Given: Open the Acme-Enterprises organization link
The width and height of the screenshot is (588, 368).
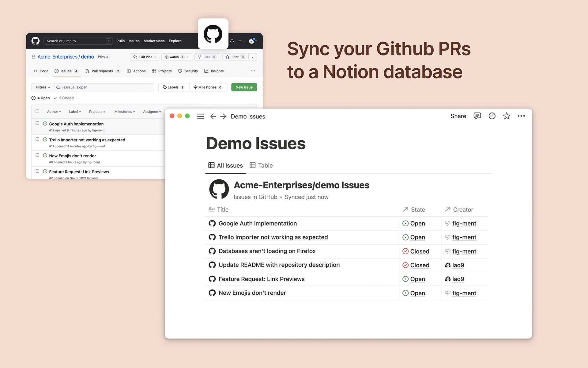Looking at the screenshot, I should [57, 57].
